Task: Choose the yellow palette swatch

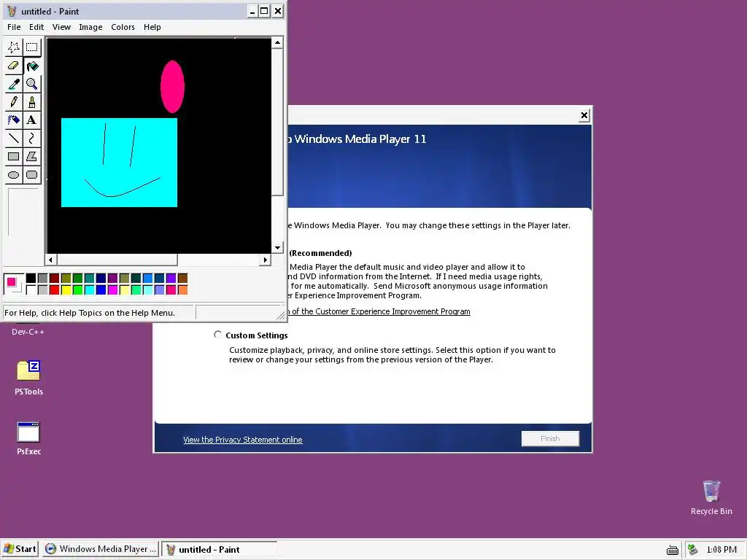Action: coord(66,289)
